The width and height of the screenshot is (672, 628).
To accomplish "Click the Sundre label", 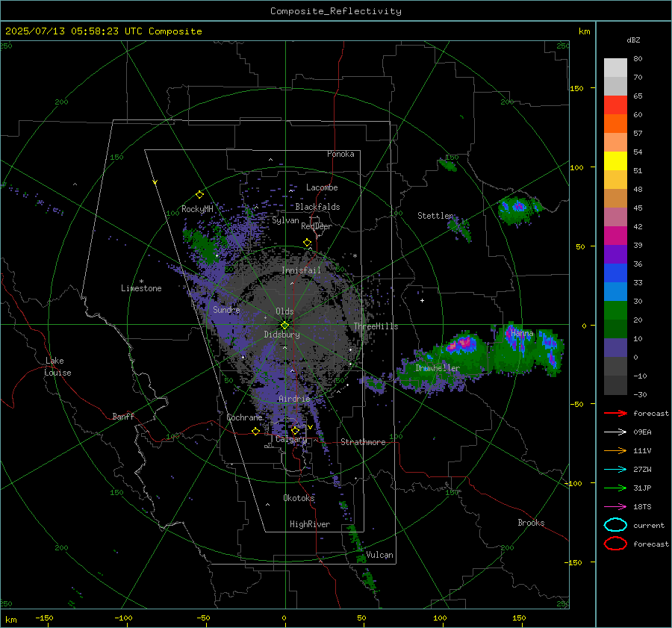I will click(x=226, y=309).
